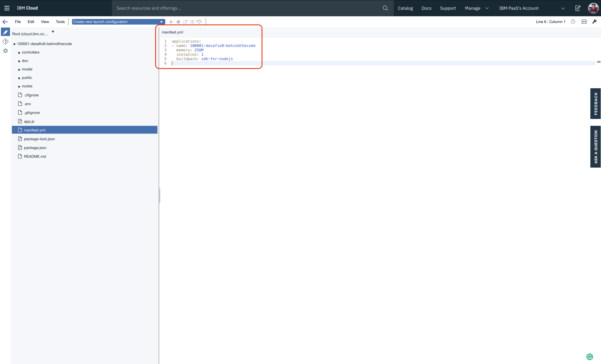Expand the controllers folder
Viewport: 601px width, 364px height.
[19, 53]
